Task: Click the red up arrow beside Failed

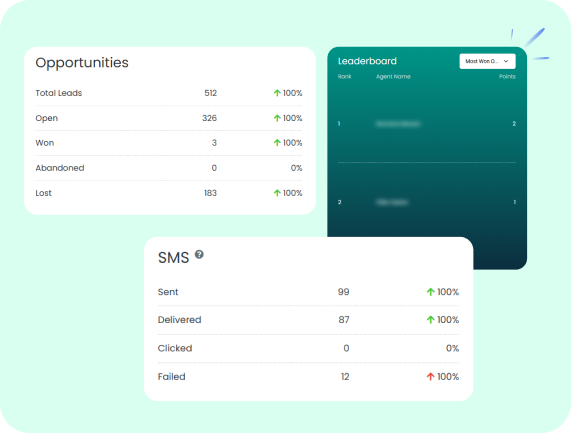Action: click(x=430, y=377)
